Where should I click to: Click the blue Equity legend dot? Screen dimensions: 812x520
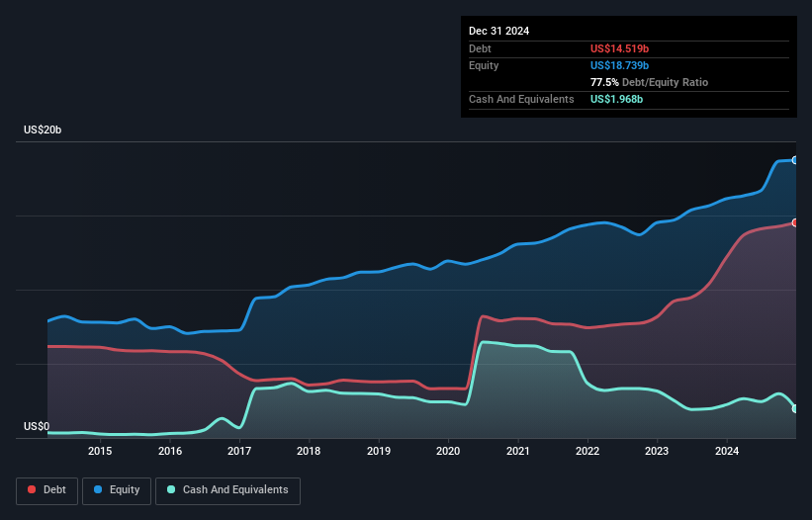(x=97, y=489)
